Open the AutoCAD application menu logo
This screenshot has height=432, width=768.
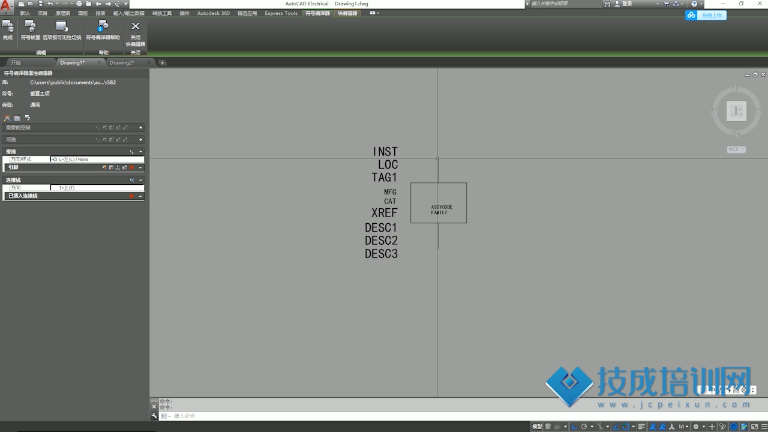point(5,6)
